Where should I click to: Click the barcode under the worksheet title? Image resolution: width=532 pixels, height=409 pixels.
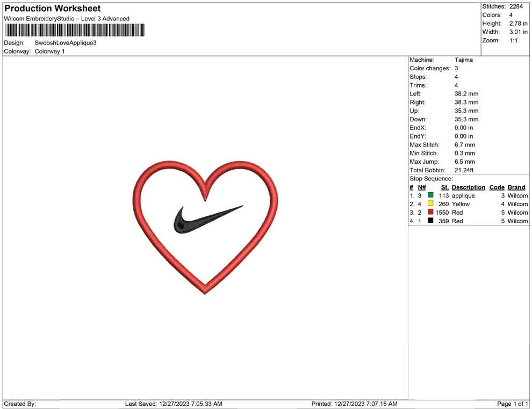coord(75,30)
